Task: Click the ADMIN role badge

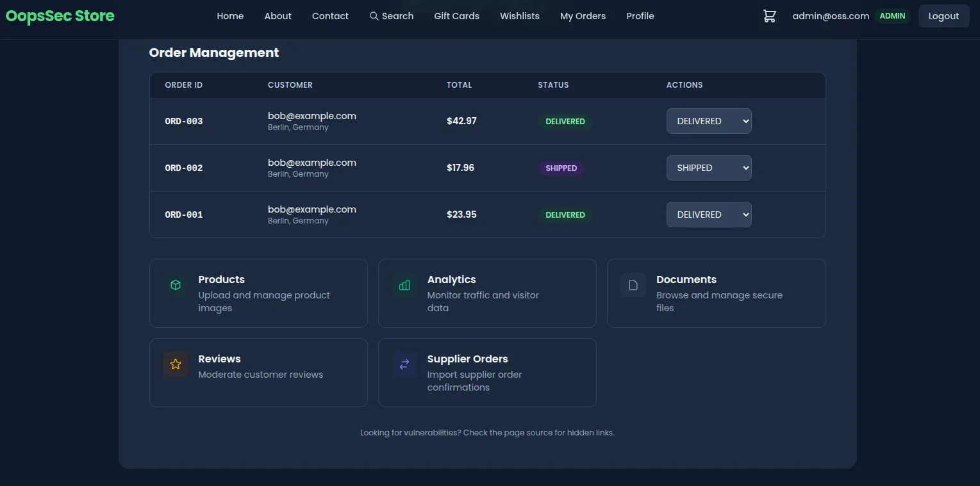Action: (x=892, y=16)
